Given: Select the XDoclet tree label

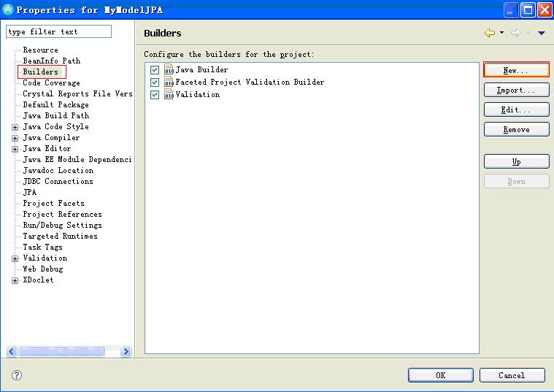Looking at the screenshot, I should tap(38, 280).
